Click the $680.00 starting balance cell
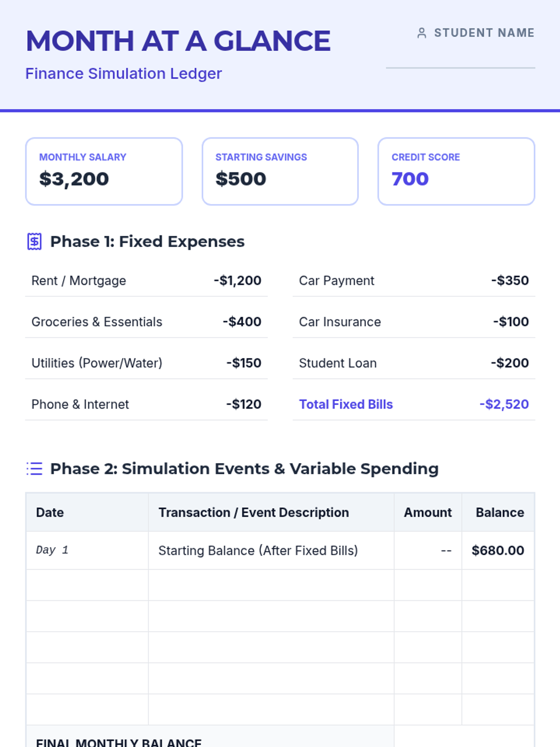560x747 pixels. point(497,550)
